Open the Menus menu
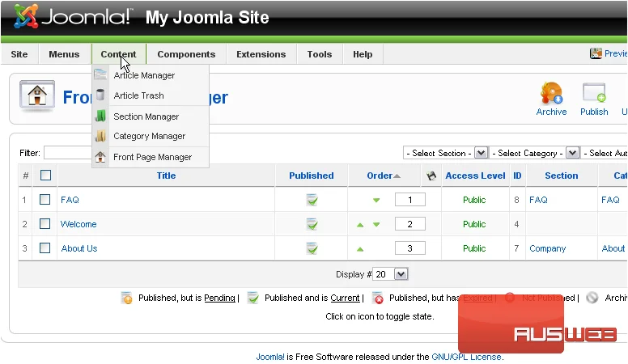Screen dimensions: 628x364 pos(64,54)
